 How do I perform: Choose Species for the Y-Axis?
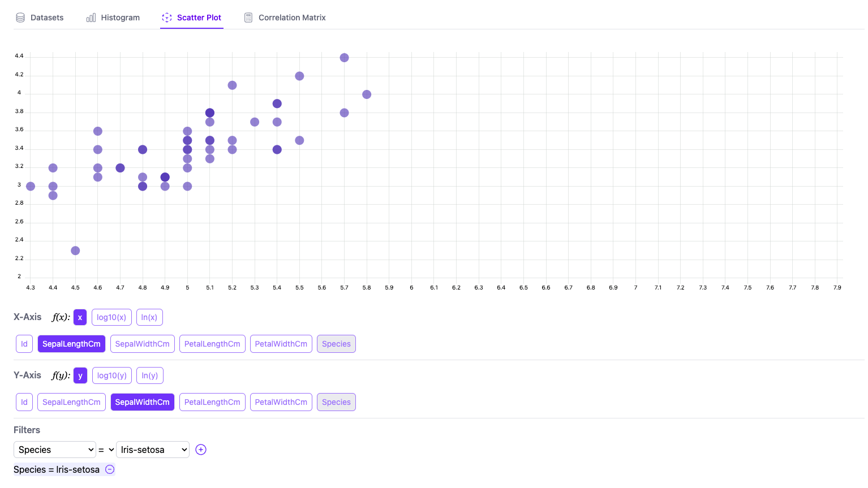coord(336,402)
